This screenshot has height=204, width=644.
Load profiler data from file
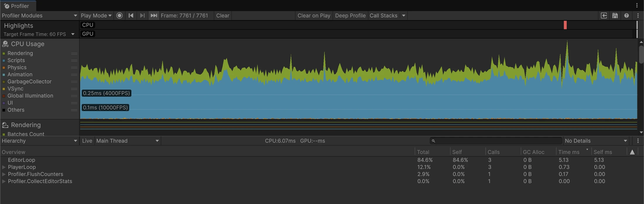604,16
